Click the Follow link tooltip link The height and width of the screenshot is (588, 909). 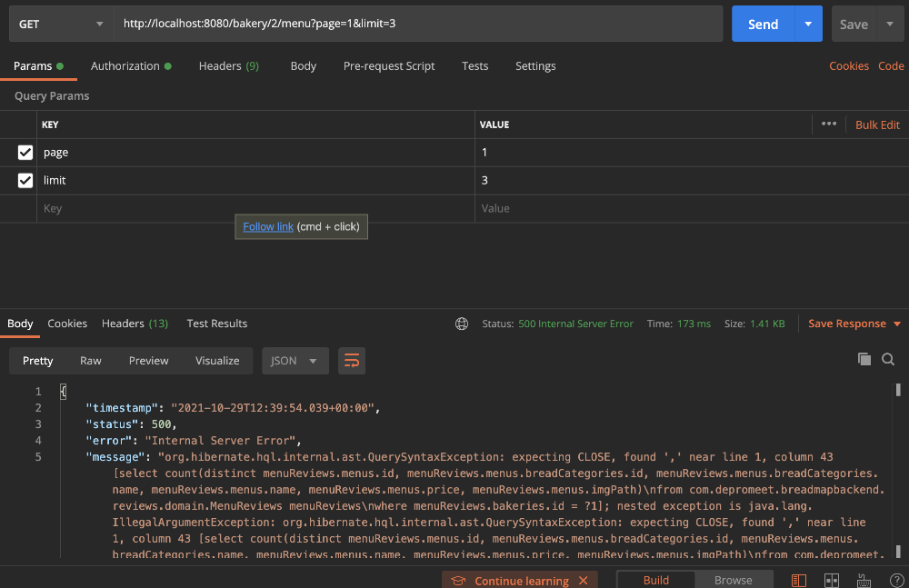[x=268, y=226]
